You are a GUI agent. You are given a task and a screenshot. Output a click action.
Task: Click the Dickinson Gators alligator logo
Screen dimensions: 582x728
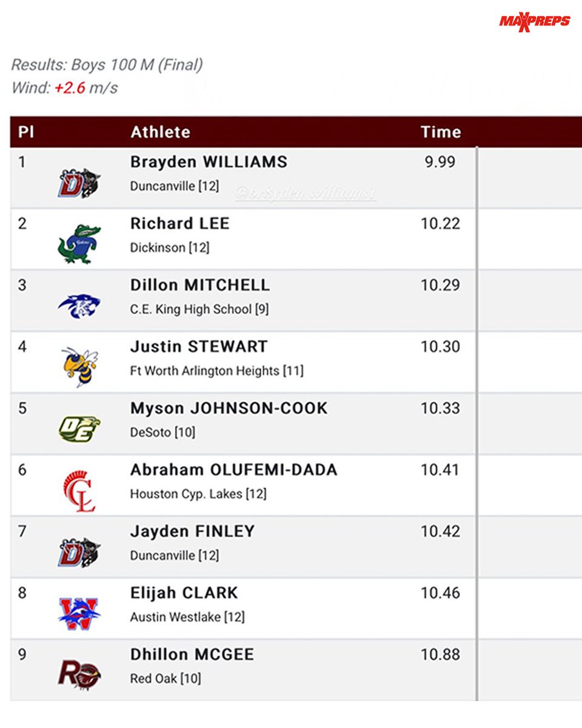[79, 244]
